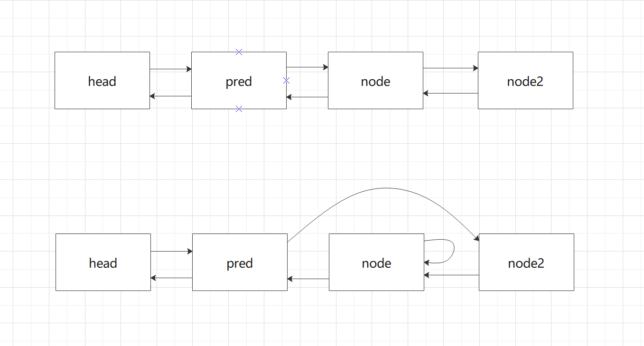The image size is (644, 346).
Task: Select the head box in the lower diagram
Action: coord(103,262)
